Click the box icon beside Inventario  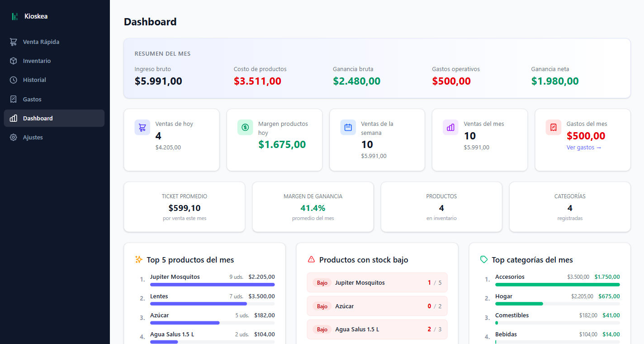point(14,61)
